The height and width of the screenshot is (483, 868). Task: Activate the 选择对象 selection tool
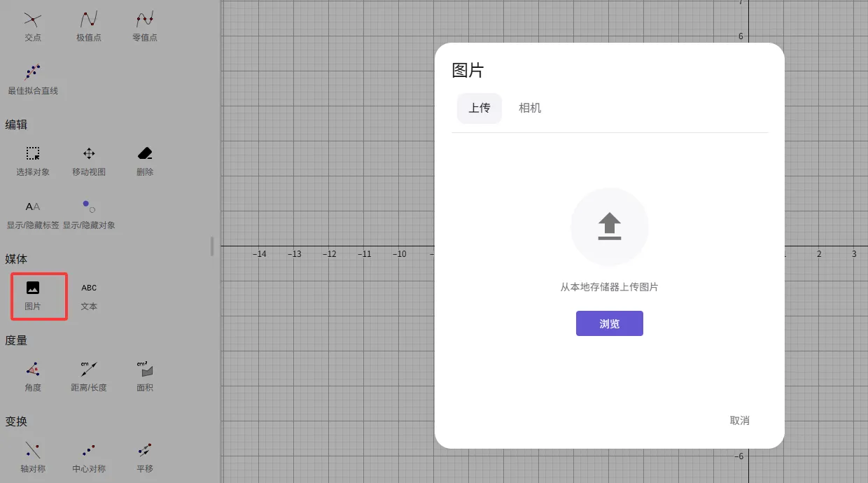(x=33, y=160)
